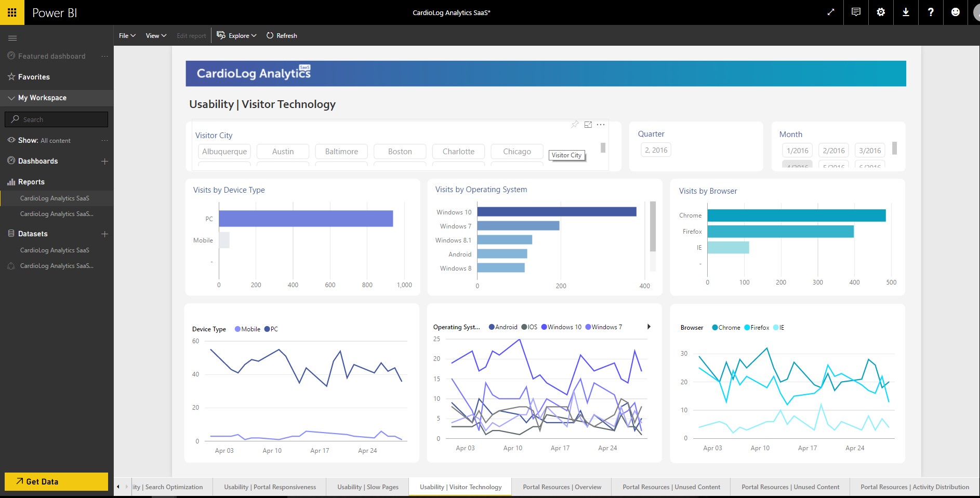Select 2/2016 in Month slicer
Image resolution: width=980 pixels, height=498 pixels.
coord(833,151)
